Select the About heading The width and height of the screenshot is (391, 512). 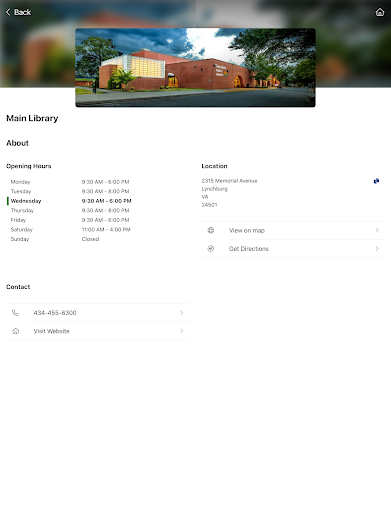(17, 143)
